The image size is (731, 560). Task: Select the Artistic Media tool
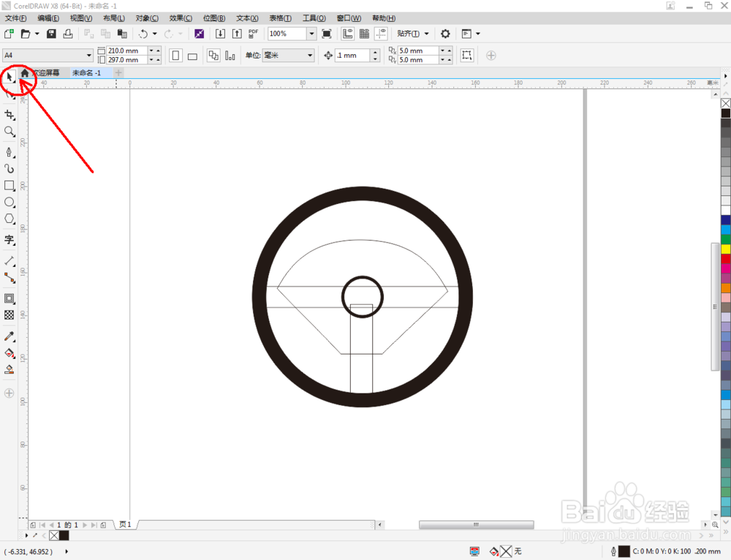10,168
